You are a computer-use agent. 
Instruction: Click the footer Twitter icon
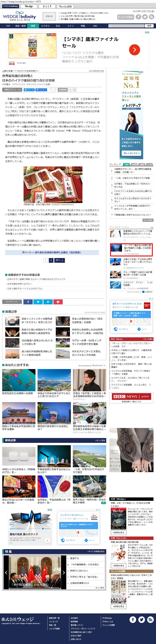141,619
